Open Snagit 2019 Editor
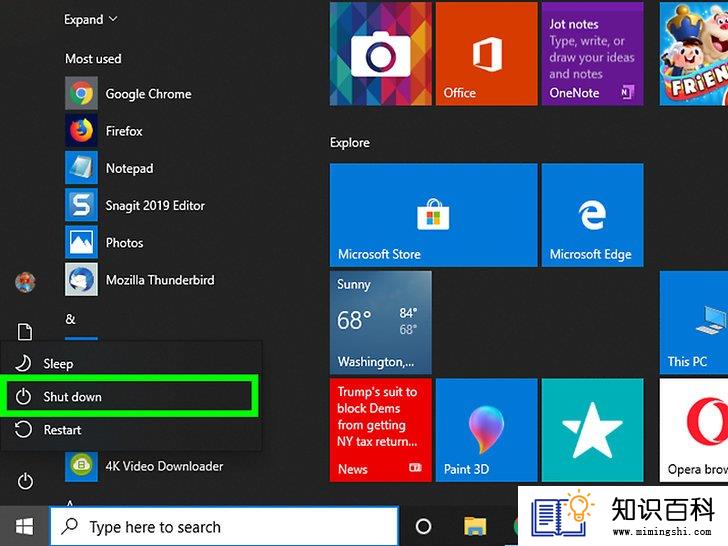Screen dimensions: 728x546 point(135,205)
